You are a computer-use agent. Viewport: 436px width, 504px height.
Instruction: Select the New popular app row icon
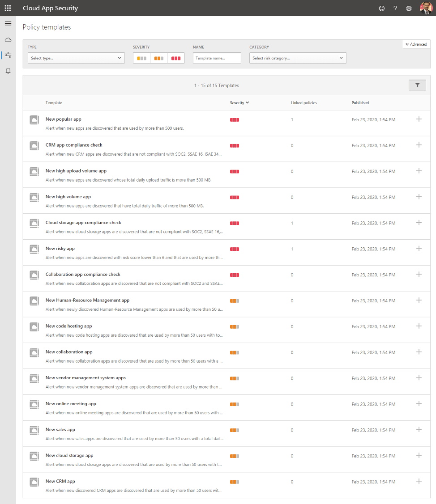[34, 120]
